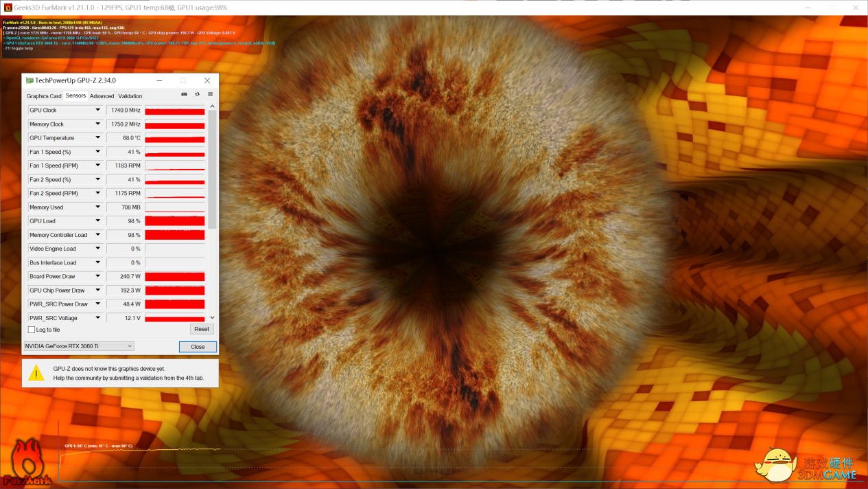Viewport: 868px width, 489px height.
Task: Open the Memory Used sensor dropdown
Action: pyautogui.click(x=97, y=207)
